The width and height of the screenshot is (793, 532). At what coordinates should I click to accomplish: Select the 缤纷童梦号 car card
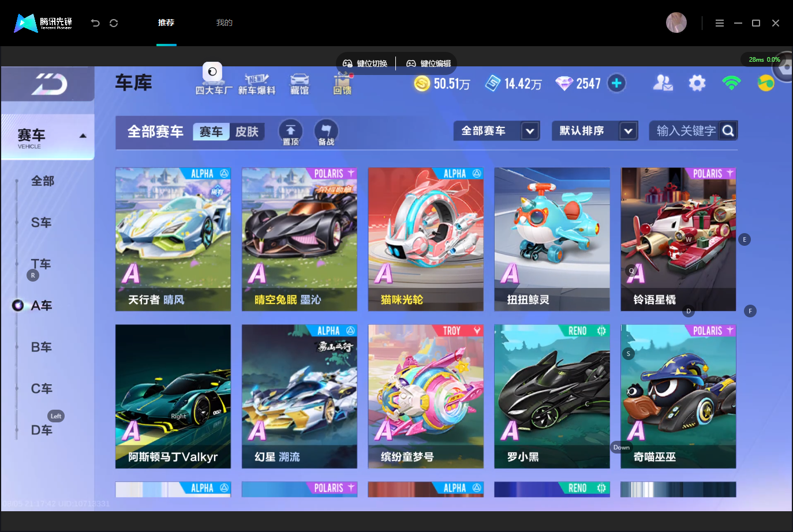(x=426, y=396)
